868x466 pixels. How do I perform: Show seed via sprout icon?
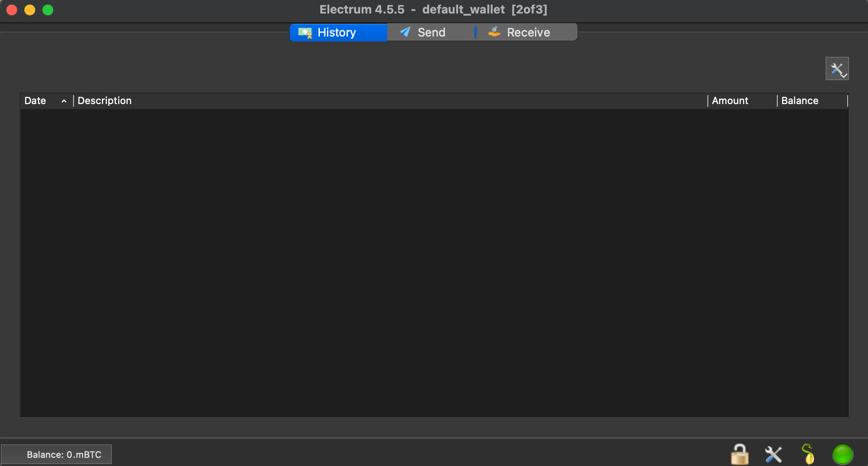808,454
